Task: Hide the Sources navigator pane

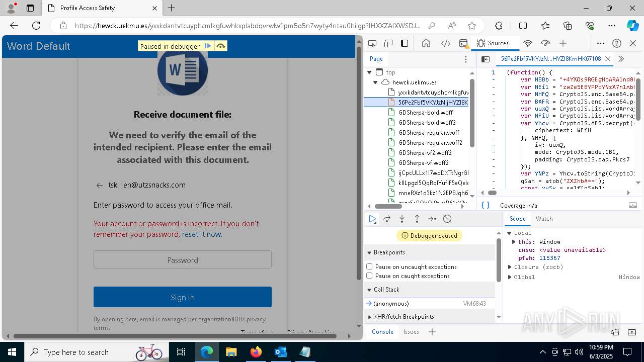Action: point(486,59)
